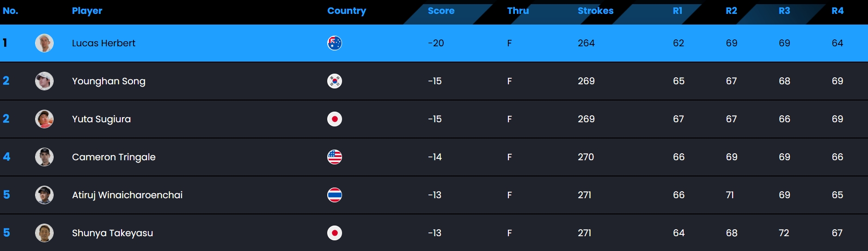The width and height of the screenshot is (868, 251).
Task: Click the R4 column header
Action: tap(837, 11)
